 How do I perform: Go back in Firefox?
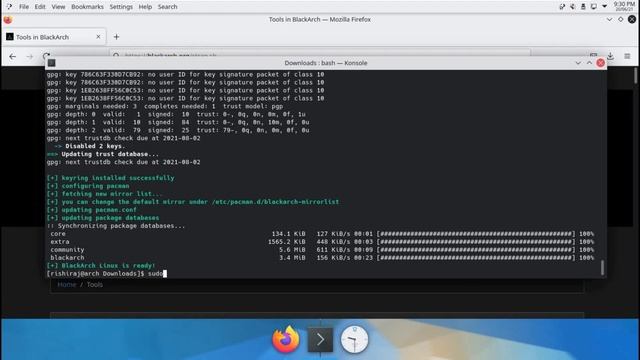click(12, 56)
